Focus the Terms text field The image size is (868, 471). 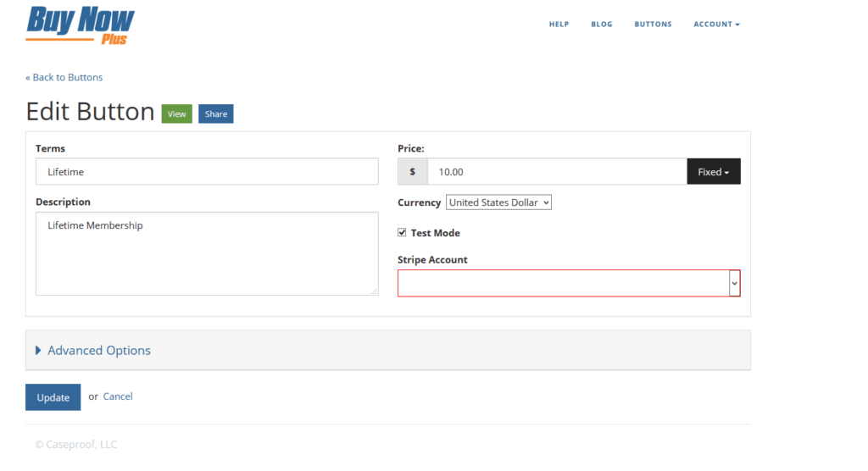point(207,172)
